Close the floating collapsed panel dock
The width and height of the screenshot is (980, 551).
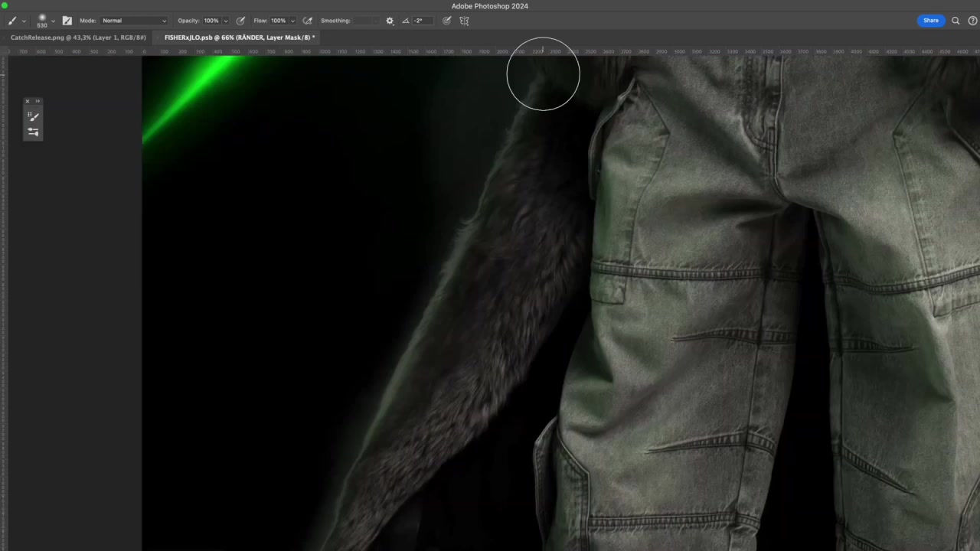click(28, 101)
